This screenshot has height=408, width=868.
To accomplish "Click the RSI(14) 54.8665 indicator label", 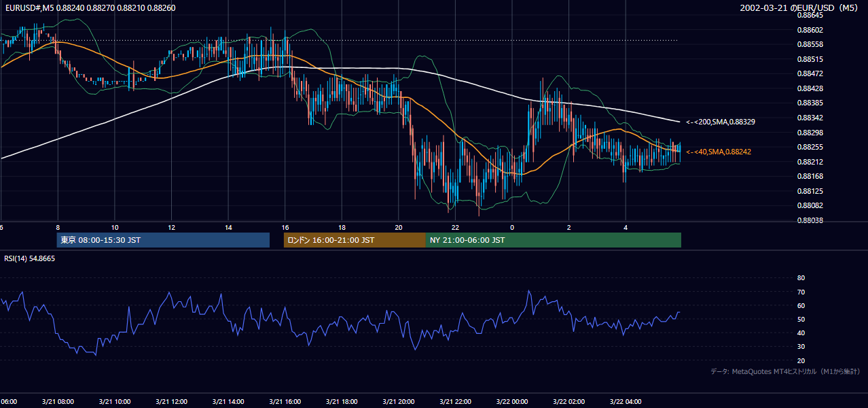I will pos(30,258).
